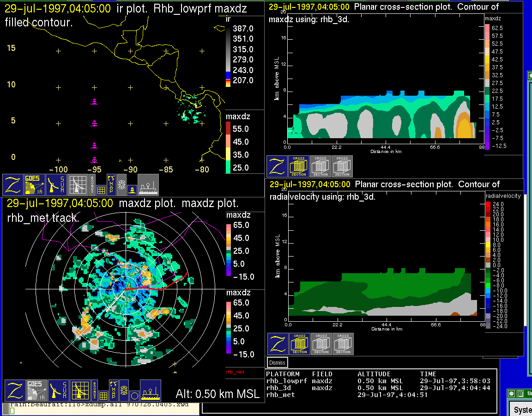The image size is (532, 416).
Task: Click the radialvelocity color scale bar
Action: click(x=489, y=265)
